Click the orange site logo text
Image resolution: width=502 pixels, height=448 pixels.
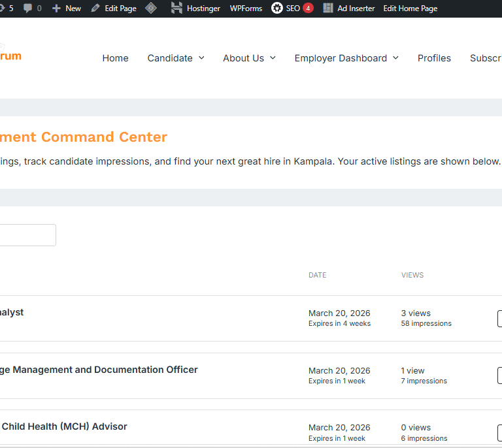[x=10, y=56]
